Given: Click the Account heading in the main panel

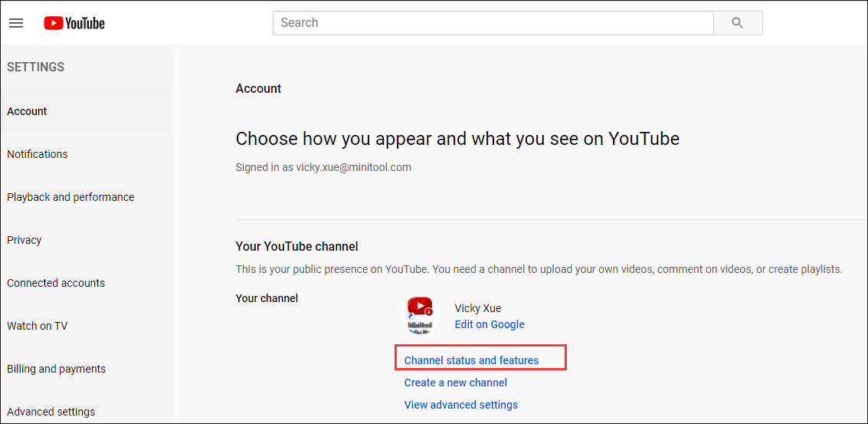Looking at the screenshot, I should pyautogui.click(x=258, y=89).
